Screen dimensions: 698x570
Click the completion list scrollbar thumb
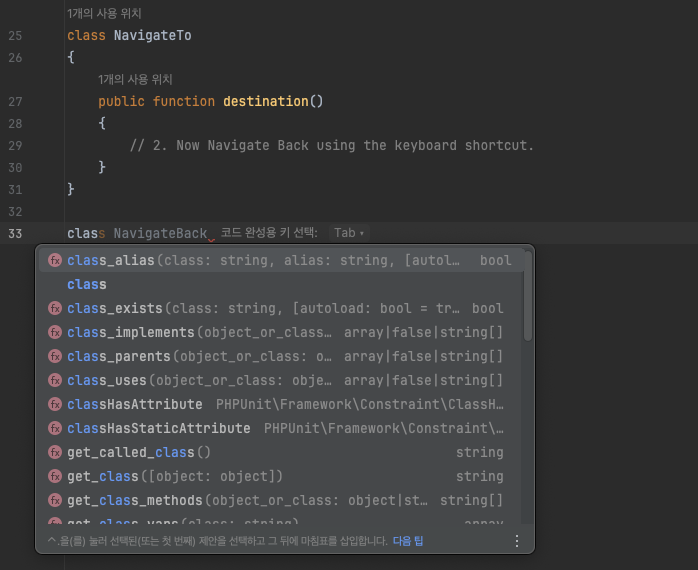(x=528, y=296)
